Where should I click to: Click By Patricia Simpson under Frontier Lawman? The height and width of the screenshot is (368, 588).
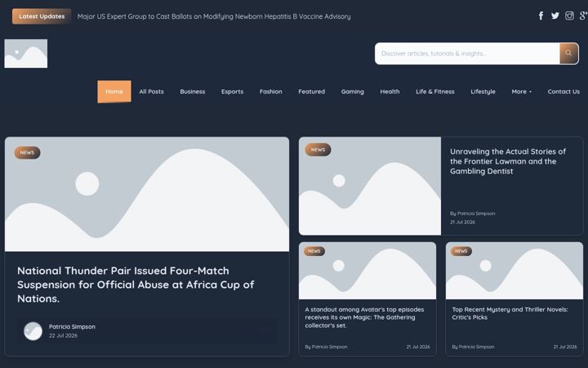(x=473, y=213)
